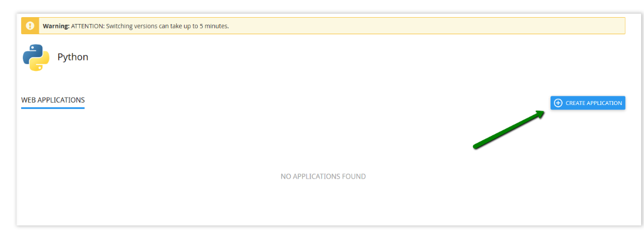Click the yellow warning exclamation icon
This screenshot has height=230, width=644.
click(x=30, y=26)
